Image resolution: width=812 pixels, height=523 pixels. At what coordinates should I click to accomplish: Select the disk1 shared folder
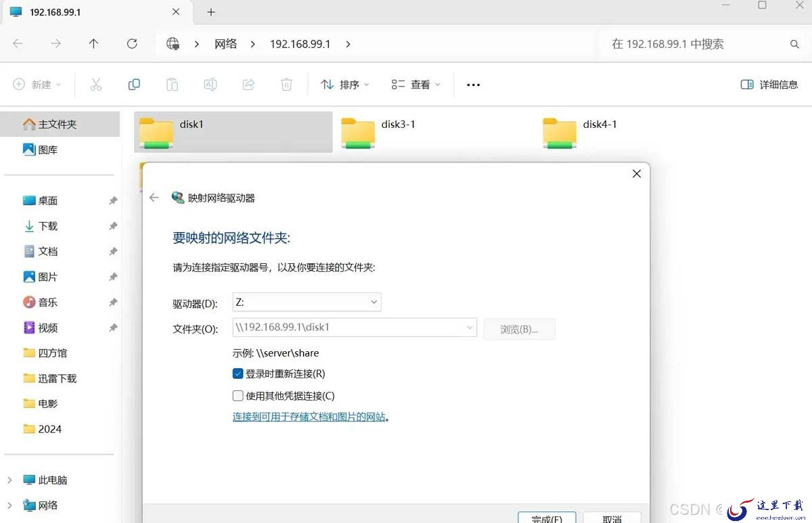(233, 132)
